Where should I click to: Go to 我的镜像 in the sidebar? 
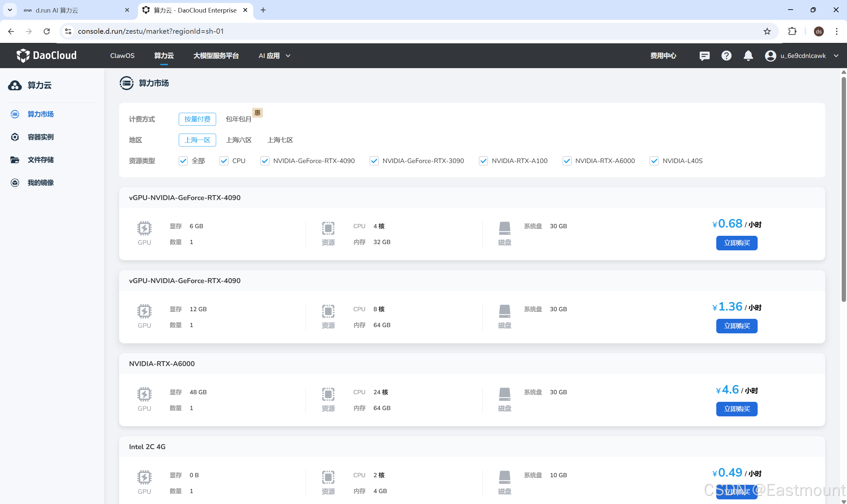[x=41, y=183]
